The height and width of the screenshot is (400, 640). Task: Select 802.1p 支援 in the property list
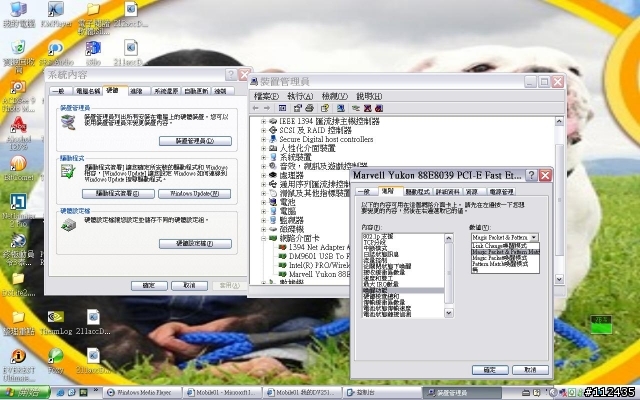402,236
